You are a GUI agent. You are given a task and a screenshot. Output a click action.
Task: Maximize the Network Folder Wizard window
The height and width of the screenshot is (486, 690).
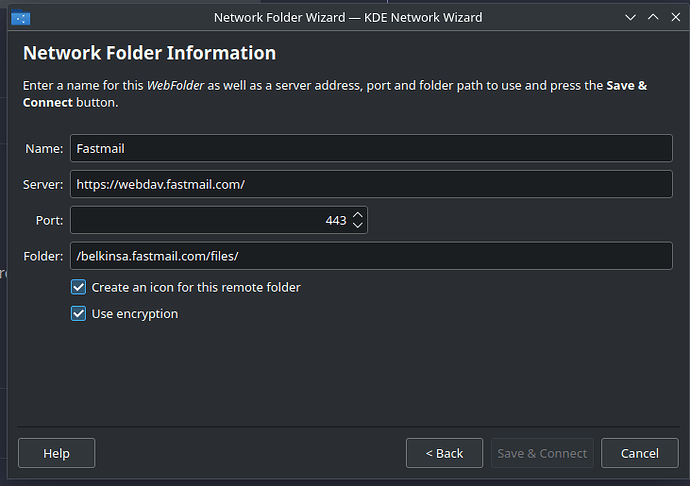pos(651,17)
